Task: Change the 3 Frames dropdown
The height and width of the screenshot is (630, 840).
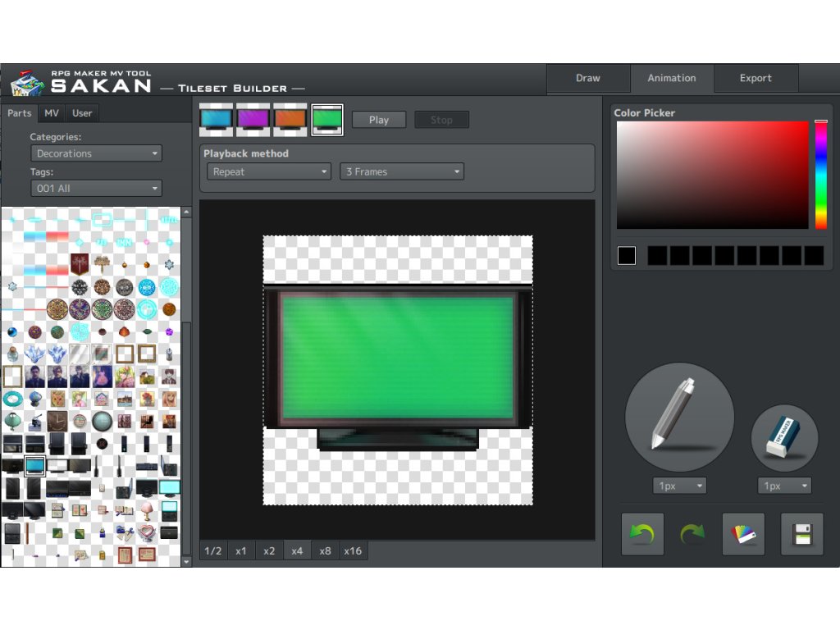Action: 402,171
